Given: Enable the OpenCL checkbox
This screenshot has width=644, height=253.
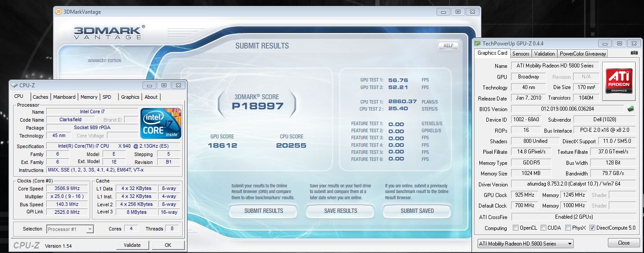Looking at the screenshot, I should click(515, 228).
